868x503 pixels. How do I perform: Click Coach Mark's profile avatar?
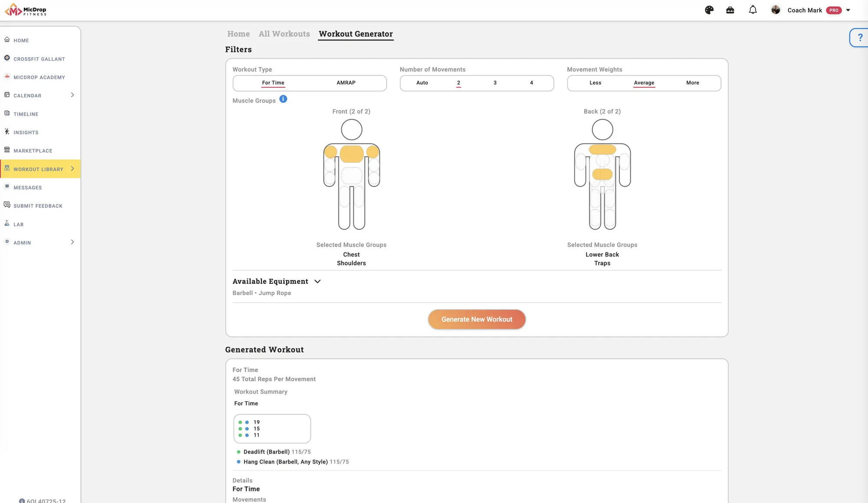click(776, 10)
